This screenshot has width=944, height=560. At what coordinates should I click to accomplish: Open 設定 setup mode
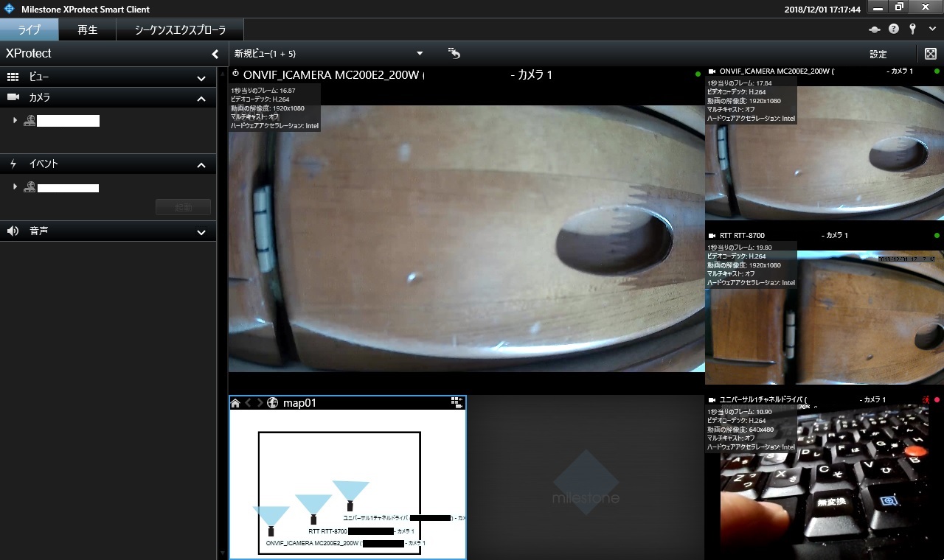click(x=878, y=54)
